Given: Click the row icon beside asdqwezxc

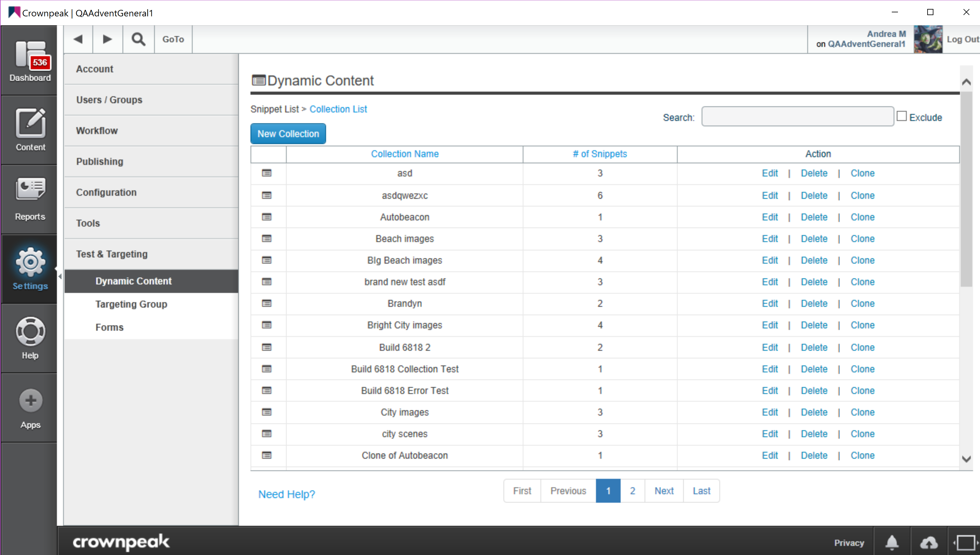Looking at the screenshot, I should pos(267,196).
